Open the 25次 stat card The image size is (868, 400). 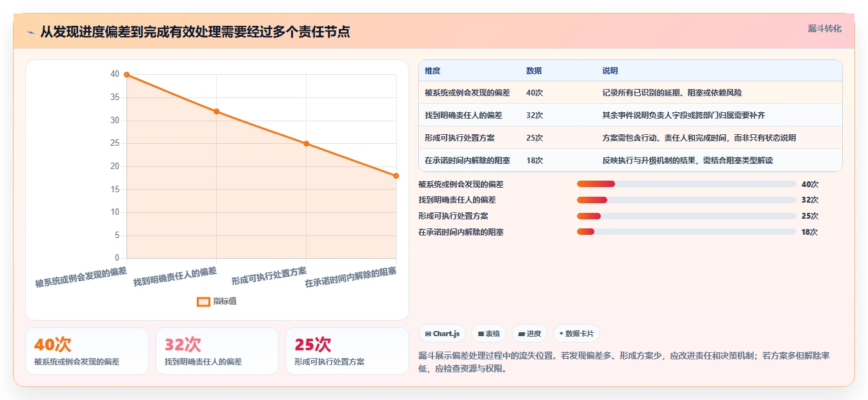click(347, 351)
